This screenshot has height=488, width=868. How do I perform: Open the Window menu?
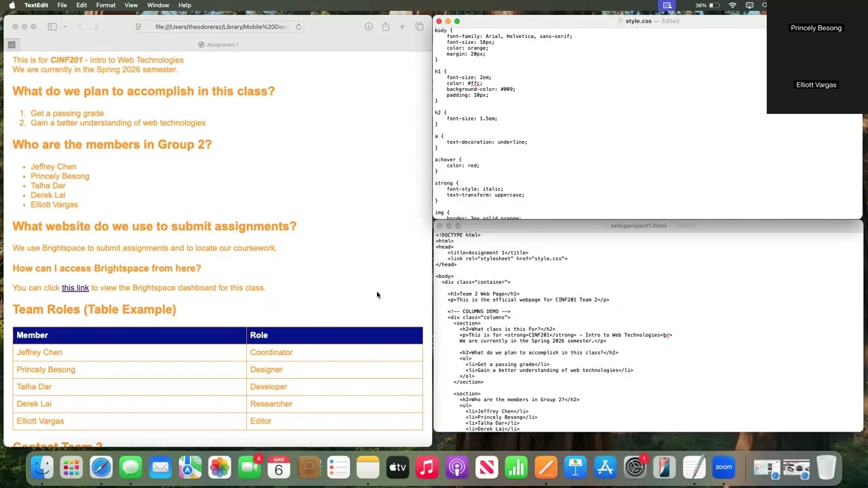[158, 5]
